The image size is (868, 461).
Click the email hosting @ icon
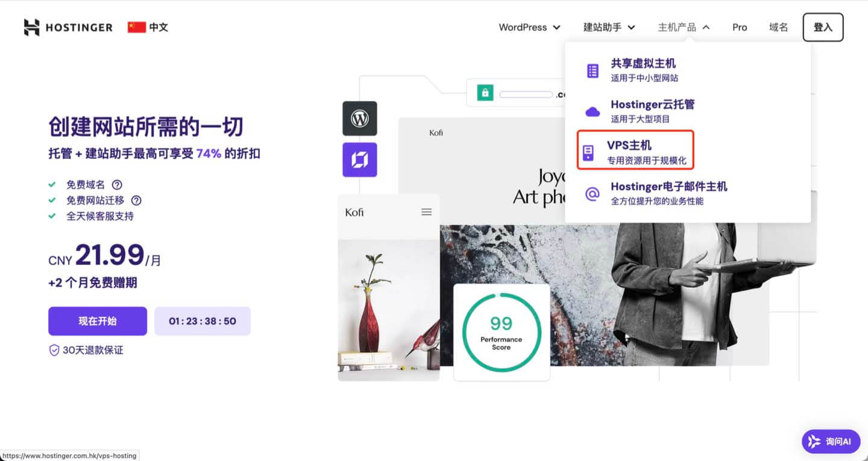pos(593,194)
